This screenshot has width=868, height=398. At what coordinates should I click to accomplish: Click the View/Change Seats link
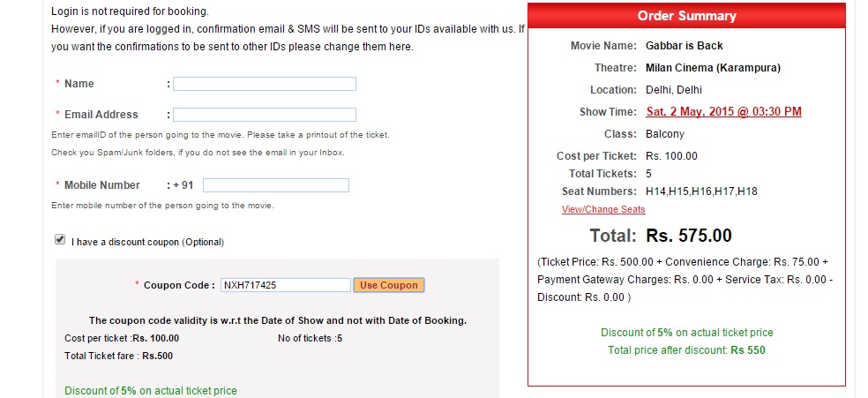(x=603, y=210)
